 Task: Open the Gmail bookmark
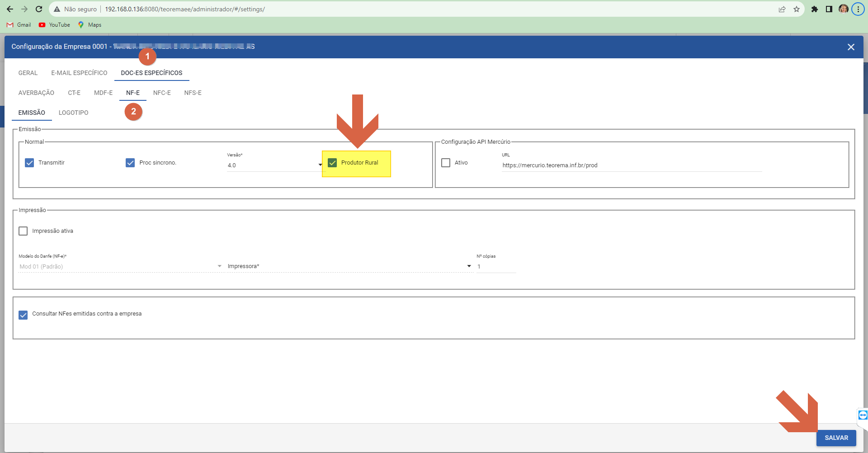click(x=19, y=25)
